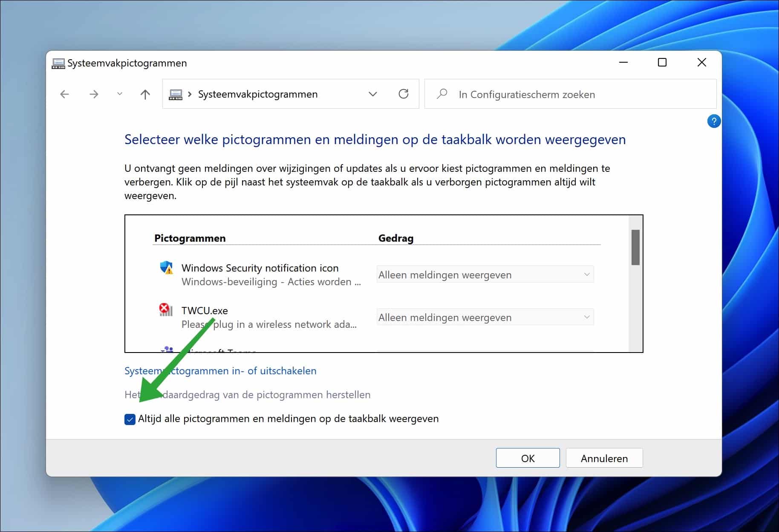Image resolution: width=779 pixels, height=532 pixels.
Task: Open 'Systeempictogrammen in- of uitschakelen' link
Action: click(220, 371)
